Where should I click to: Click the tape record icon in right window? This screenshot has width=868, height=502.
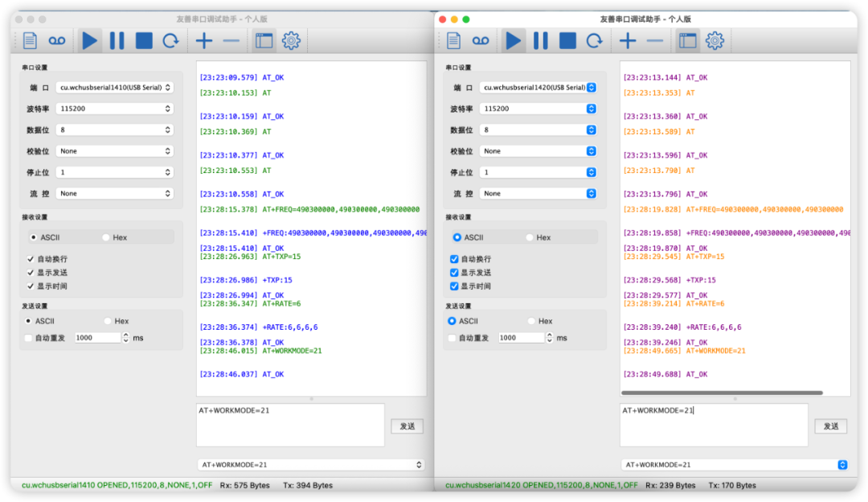point(480,41)
